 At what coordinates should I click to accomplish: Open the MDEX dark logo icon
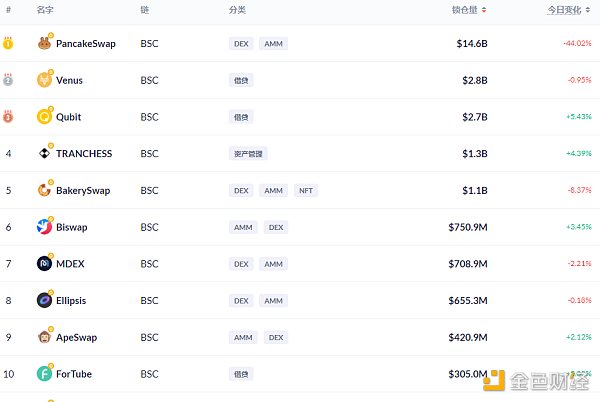click(44, 264)
